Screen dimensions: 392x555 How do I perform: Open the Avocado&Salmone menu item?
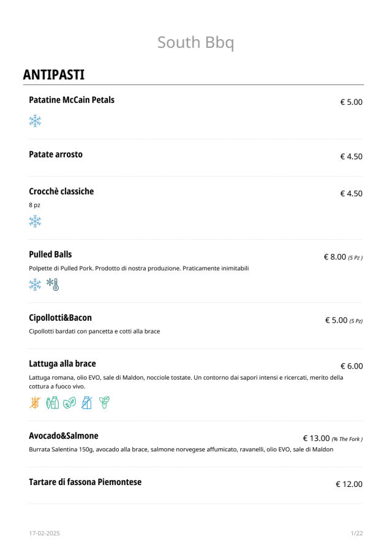pyautogui.click(x=63, y=436)
